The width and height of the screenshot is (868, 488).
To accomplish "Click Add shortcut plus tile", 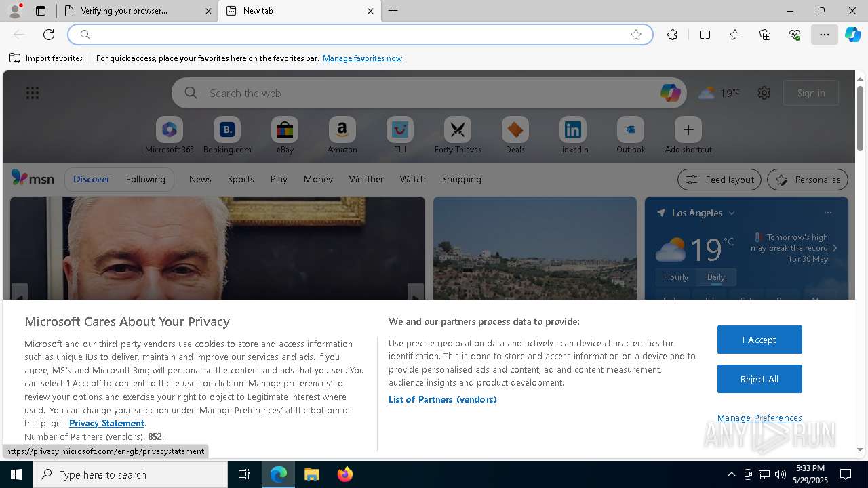I will [688, 135].
